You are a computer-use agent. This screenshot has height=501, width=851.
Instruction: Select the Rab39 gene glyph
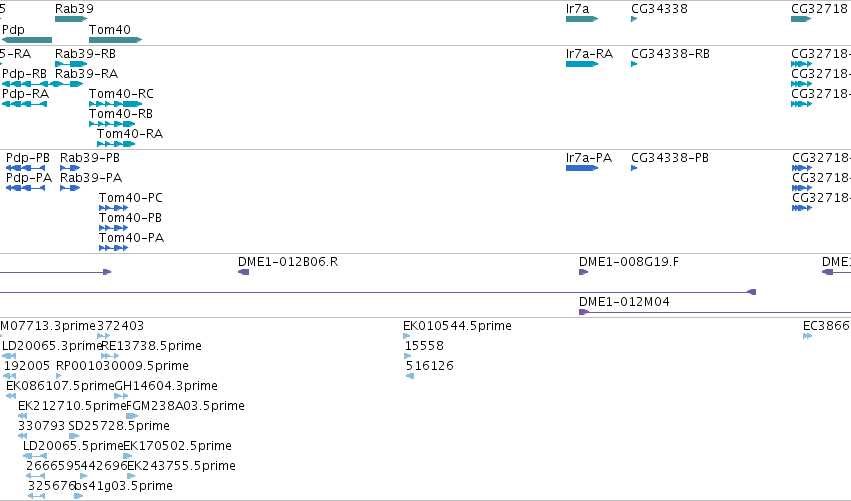[71, 19]
